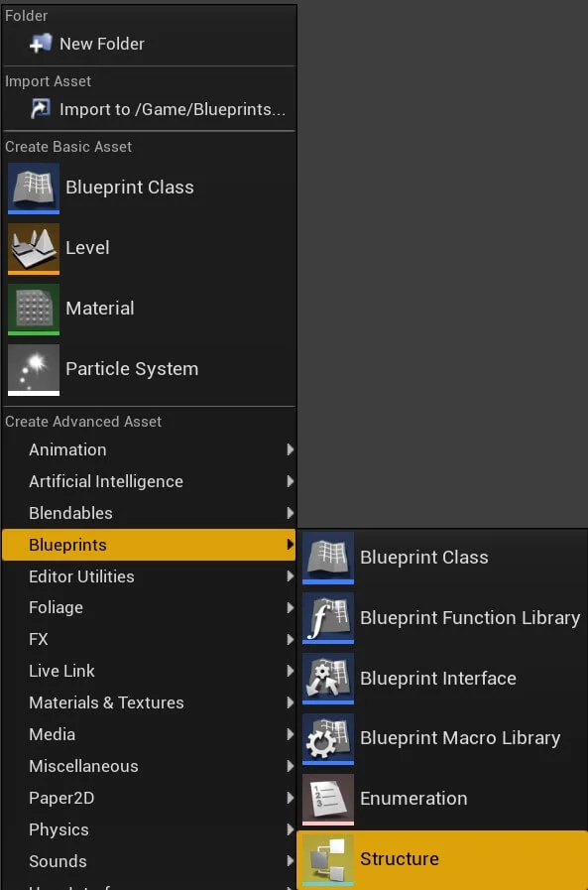Expand the Animation submenu arrow

[290, 449]
